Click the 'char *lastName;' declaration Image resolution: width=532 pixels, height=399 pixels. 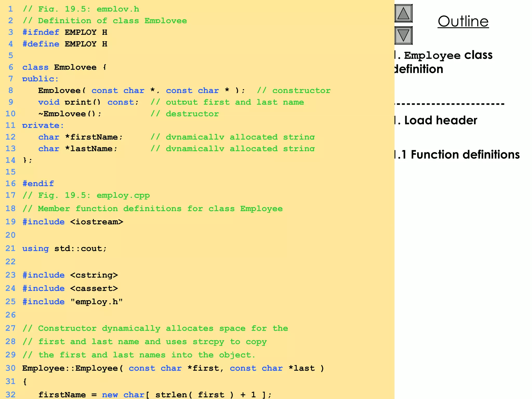pyautogui.click(x=78, y=149)
